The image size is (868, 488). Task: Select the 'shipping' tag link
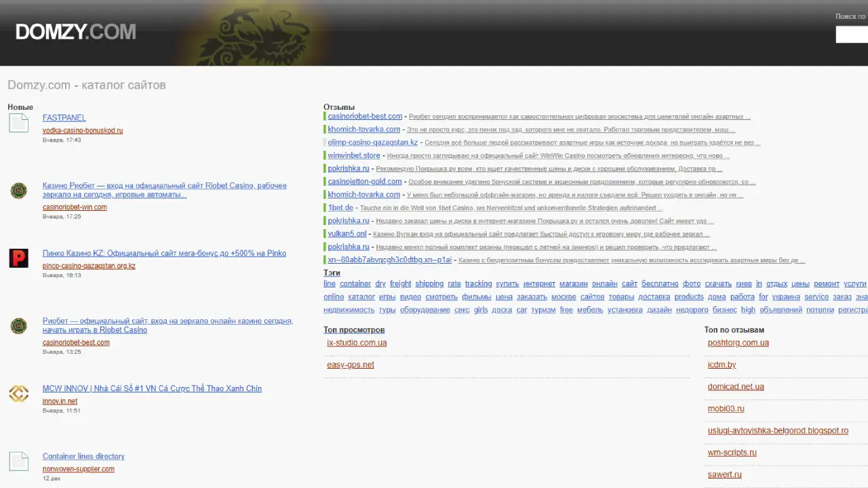(x=429, y=284)
